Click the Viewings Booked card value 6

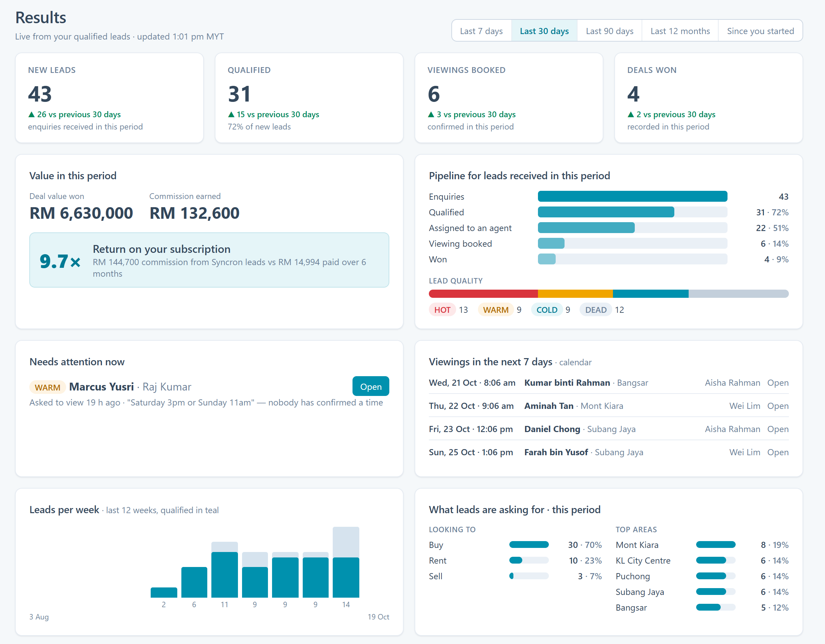434,94
